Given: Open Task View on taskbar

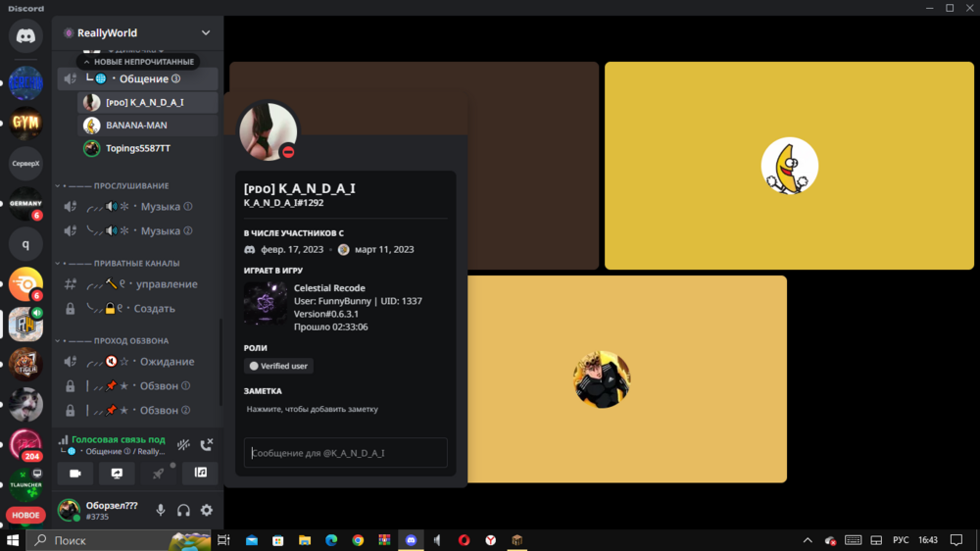Looking at the screenshot, I should [x=223, y=540].
